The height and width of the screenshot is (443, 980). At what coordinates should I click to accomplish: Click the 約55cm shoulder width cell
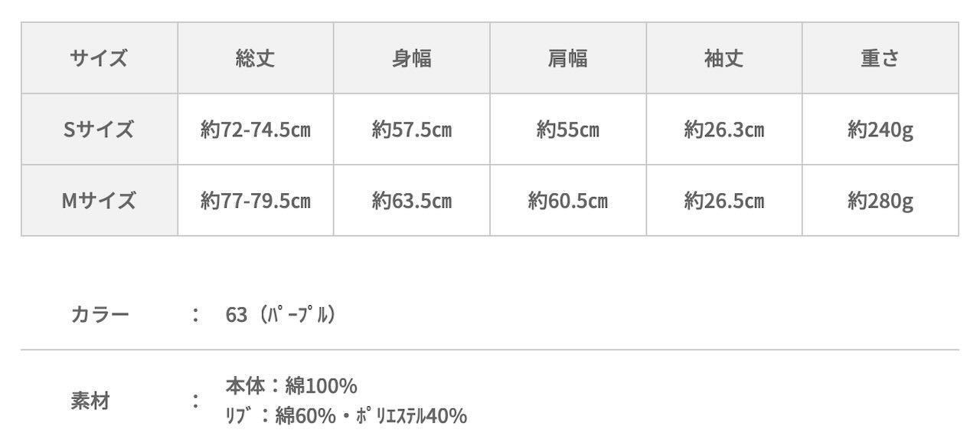[568, 130]
